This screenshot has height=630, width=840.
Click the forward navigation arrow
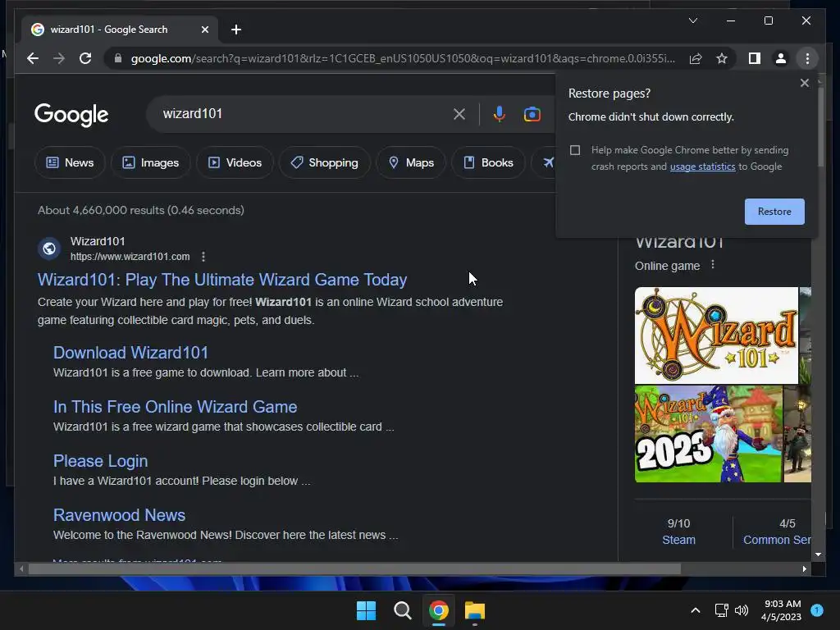coord(59,58)
